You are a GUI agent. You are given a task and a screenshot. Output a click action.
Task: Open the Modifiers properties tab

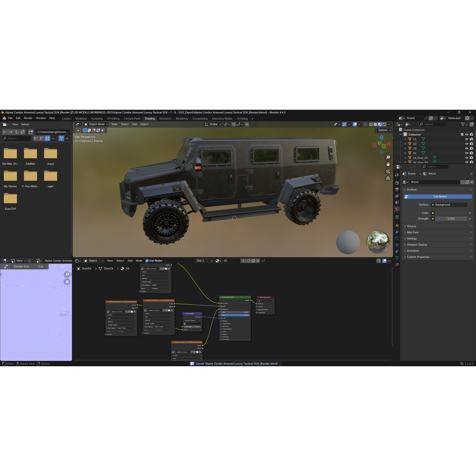pyautogui.click(x=397, y=232)
